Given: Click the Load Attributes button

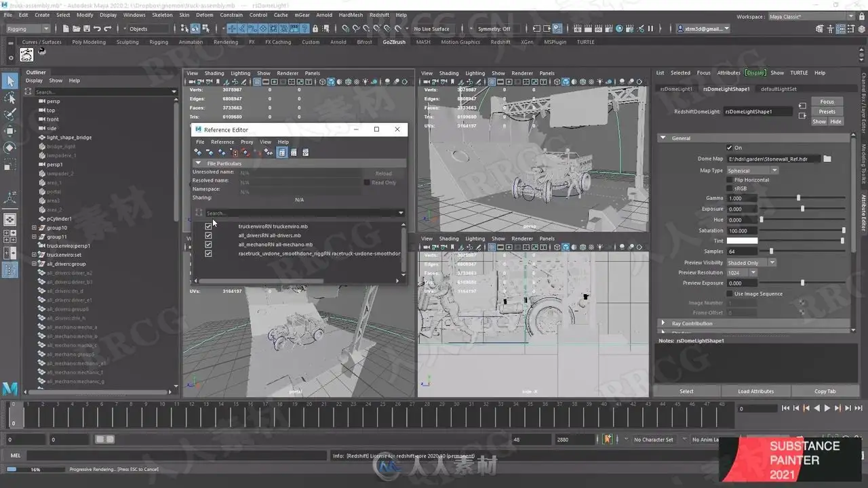Looking at the screenshot, I should [x=755, y=391].
